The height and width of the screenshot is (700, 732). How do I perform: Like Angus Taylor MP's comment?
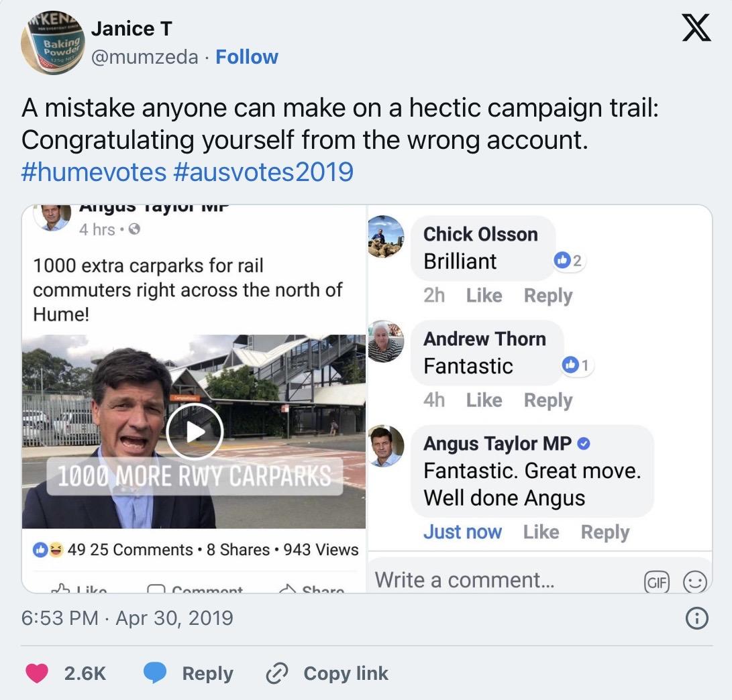pyautogui.click(x=541, y=532)
